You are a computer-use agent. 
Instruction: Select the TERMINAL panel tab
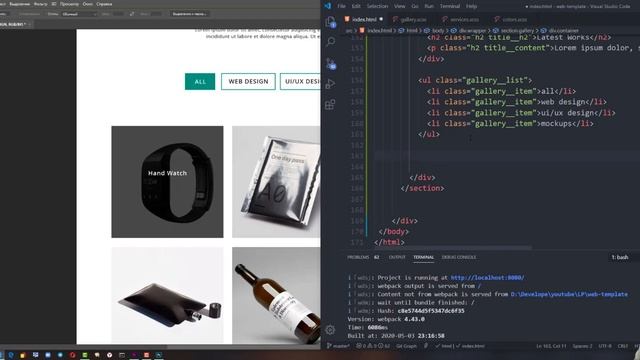423,257
